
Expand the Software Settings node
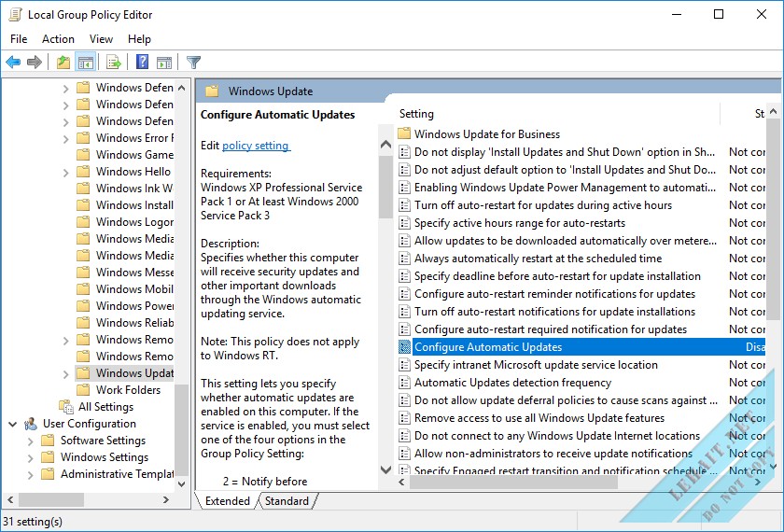[x=30, y=441]
